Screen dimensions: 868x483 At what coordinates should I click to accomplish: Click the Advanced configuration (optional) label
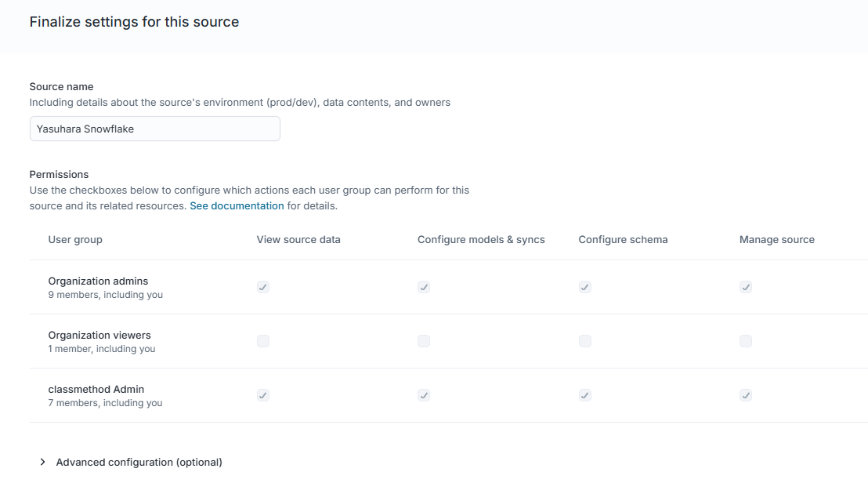(139, 462)
